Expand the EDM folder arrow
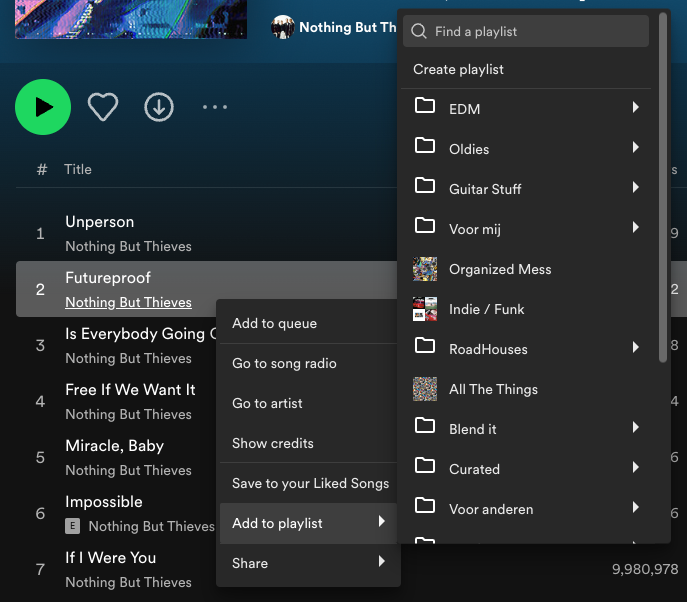Screen dimensions: 687x602 click(636, 107)
